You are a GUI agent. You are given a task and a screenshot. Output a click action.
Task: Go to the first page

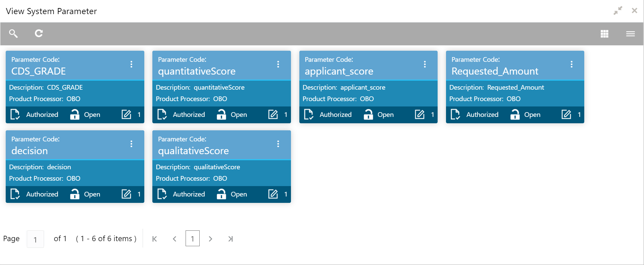pos(154,239)
